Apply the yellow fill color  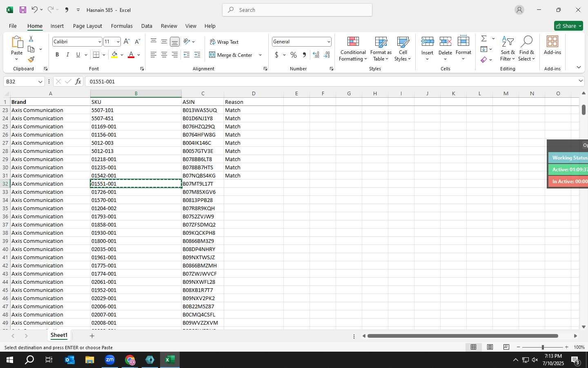114,55
